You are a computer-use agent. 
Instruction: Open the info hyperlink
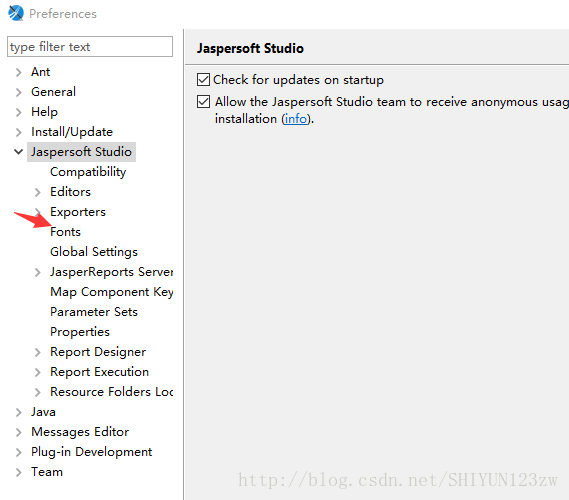point(296,119)
